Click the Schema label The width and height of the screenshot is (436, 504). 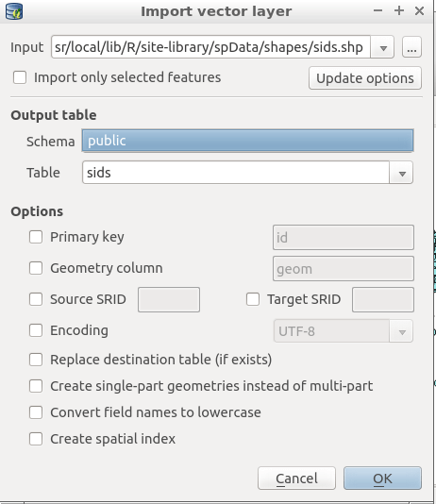(51, 142)
